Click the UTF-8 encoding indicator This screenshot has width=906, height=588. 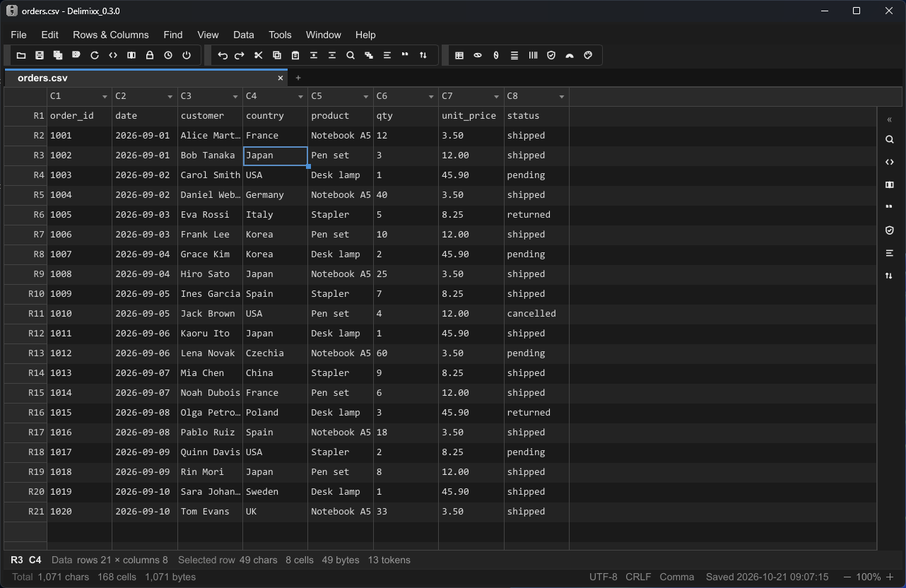tap(603, 577)
